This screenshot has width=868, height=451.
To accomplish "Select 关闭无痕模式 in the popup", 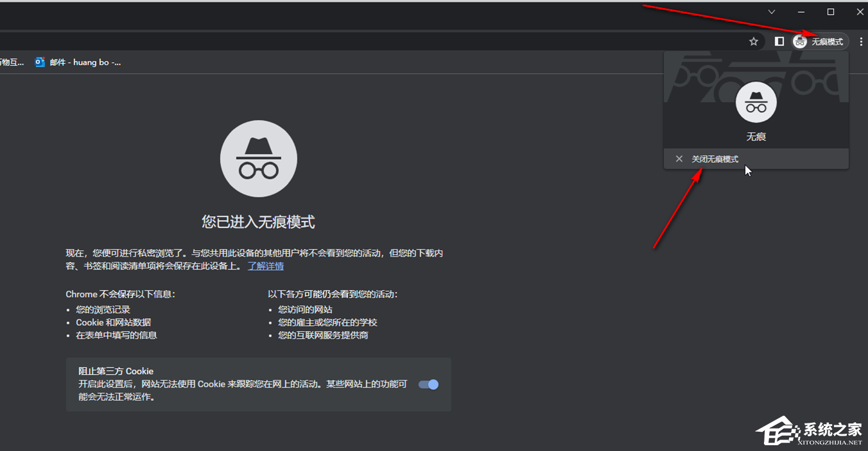I will (x=715, y=158).
